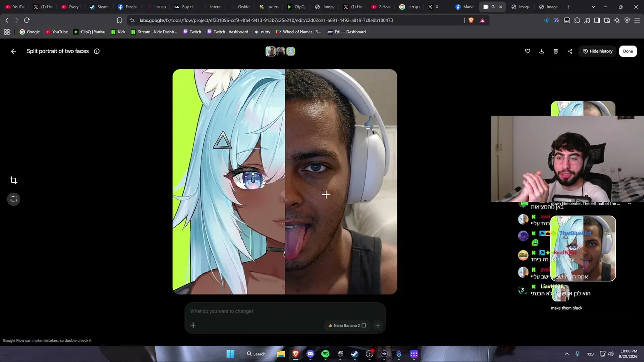This screenshot has height=362, width=644.
Task: Go back using the arrow beside the project title
Action: point(14,51)
